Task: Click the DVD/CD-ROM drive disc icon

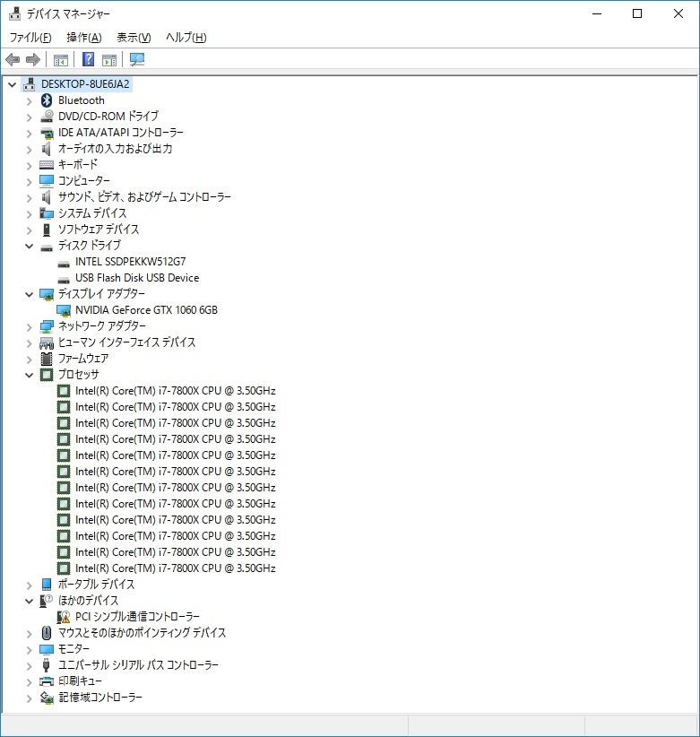Action: pos(47,116)
